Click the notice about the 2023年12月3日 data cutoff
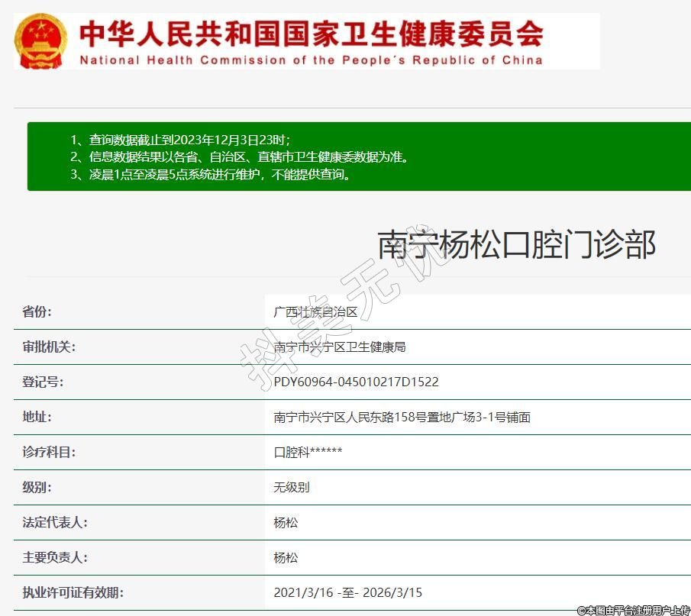691x616 pixels. pos(180,140)
